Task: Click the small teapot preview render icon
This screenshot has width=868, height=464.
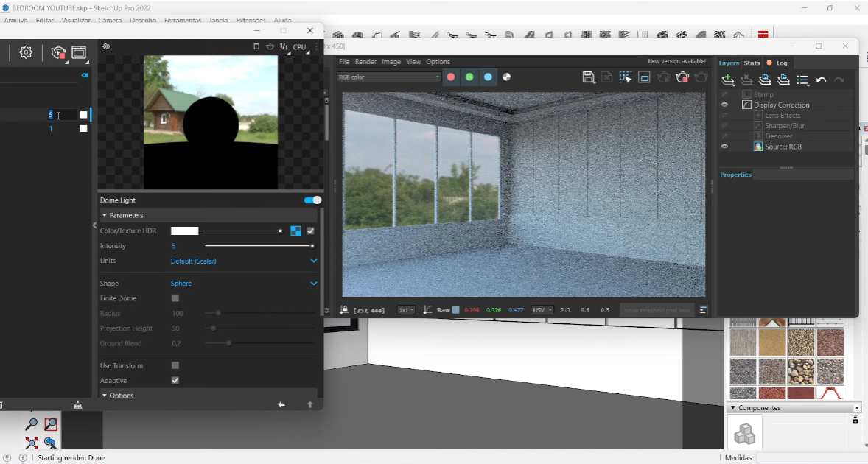Action: point(270,47)
